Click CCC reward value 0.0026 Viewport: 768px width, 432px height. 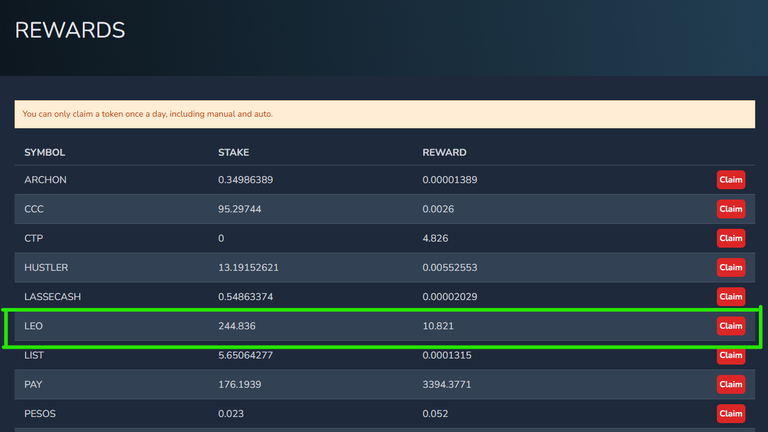(x=438, y=209)
